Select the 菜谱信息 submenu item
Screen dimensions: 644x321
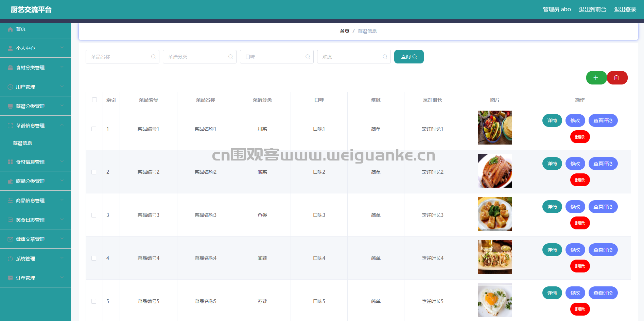tap(35, 143)
